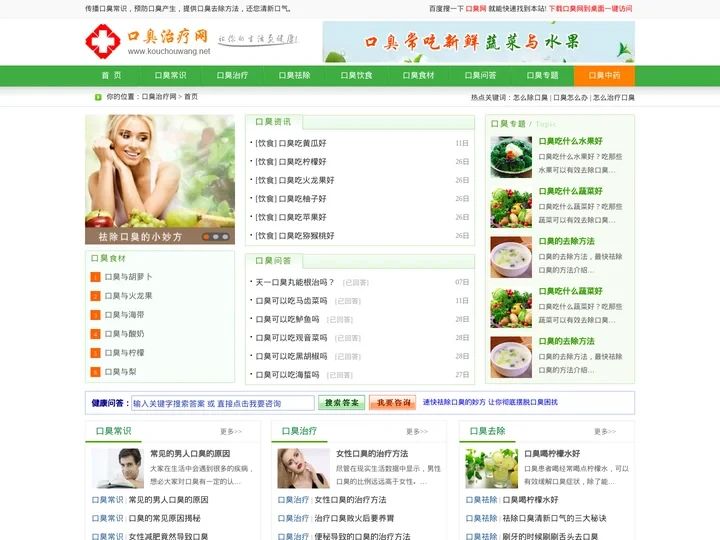Open link 治疗口臭败火后要养胃
720x540 pixels.
pyautogui.click(x=354, y=518)
